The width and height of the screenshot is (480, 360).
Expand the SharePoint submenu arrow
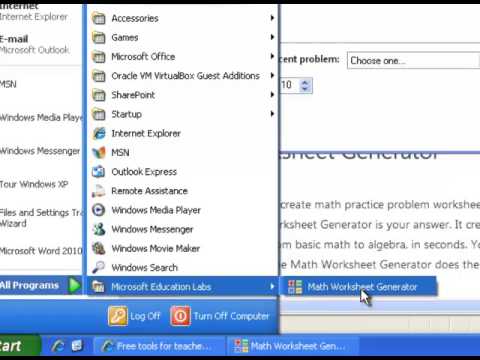coord(272,95)
